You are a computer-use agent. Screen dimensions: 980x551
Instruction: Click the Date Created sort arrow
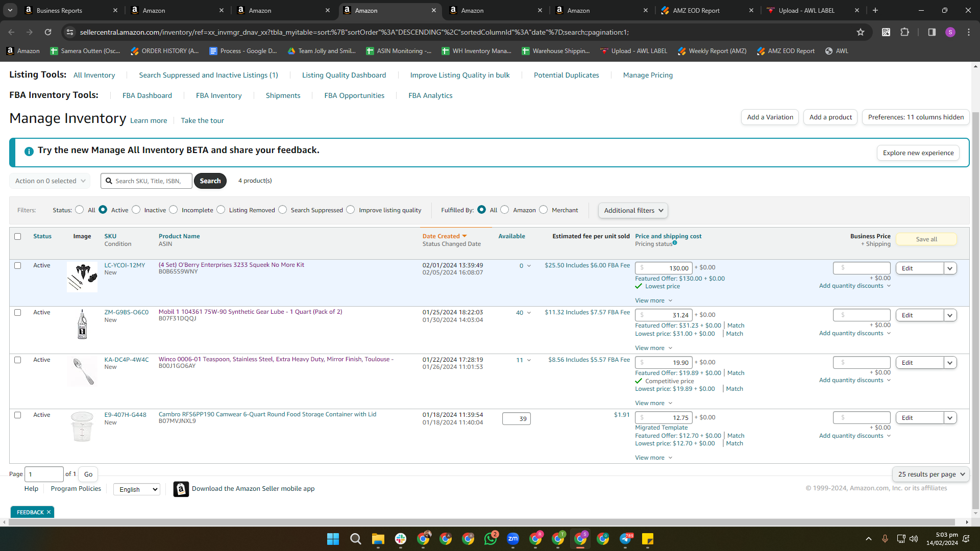click(464, 236)
